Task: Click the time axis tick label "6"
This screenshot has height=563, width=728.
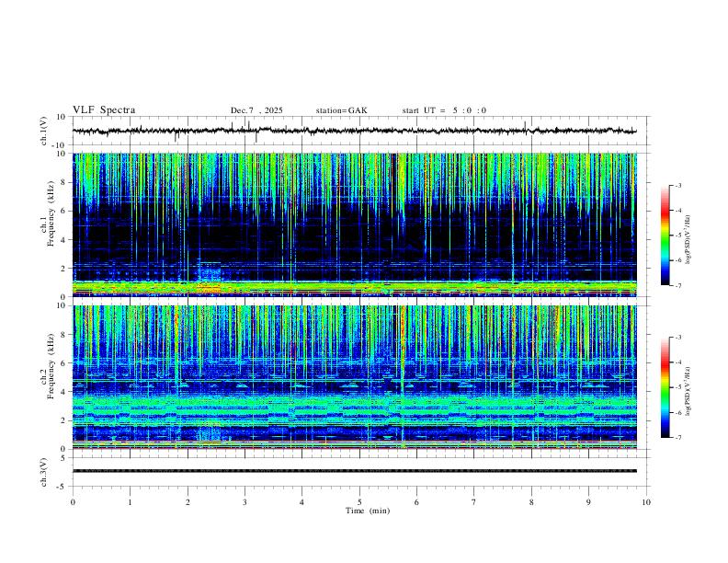Action: click(416, 502)
